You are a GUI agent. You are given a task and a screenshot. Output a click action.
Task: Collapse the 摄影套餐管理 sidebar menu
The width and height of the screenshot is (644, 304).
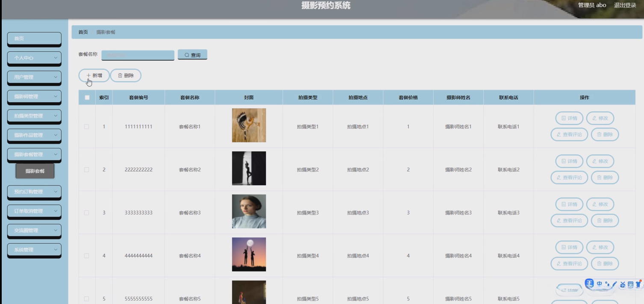(x=34, y=154)
